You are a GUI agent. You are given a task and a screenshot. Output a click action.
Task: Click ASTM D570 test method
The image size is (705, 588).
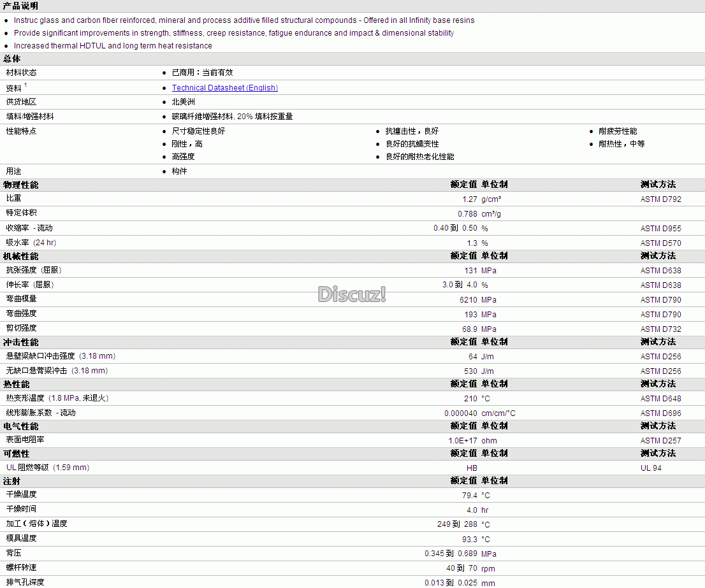pos(660,243)
